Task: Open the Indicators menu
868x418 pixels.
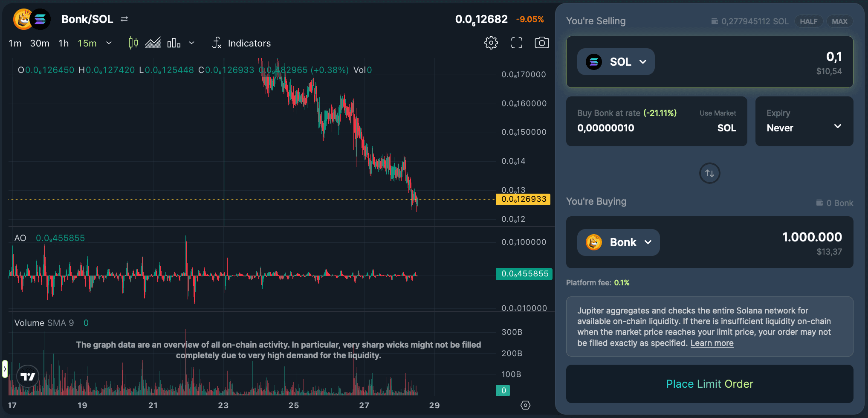Action: (x=241, y=43)
